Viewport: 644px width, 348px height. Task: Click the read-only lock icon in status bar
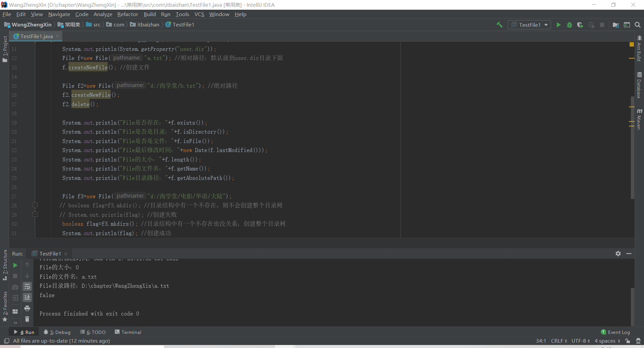point(628,341)
